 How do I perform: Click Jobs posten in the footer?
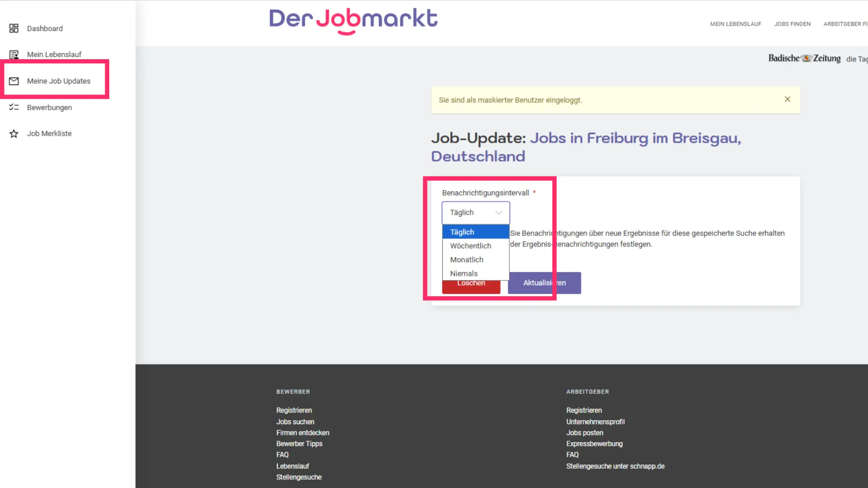click(x=585, y=432)
